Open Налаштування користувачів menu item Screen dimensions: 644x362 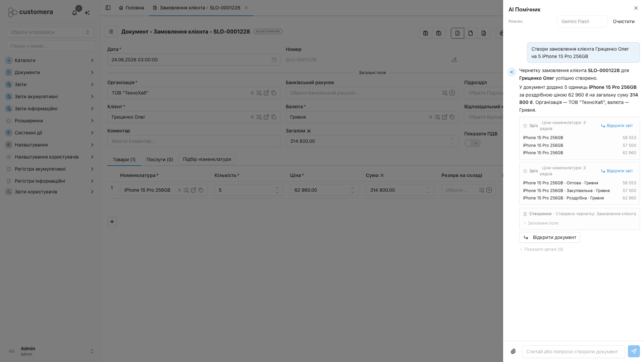[50, 157]
